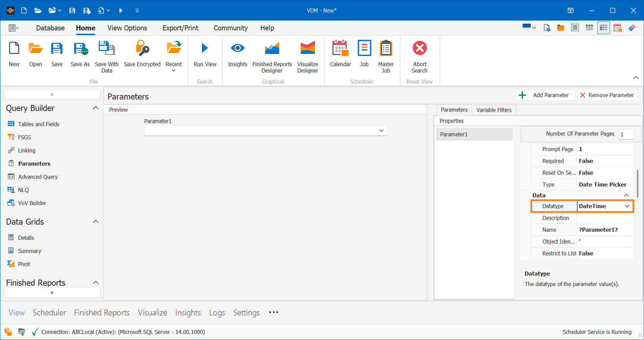
Task: Click Add Parameter button
Action: click(x=545, y=95)
